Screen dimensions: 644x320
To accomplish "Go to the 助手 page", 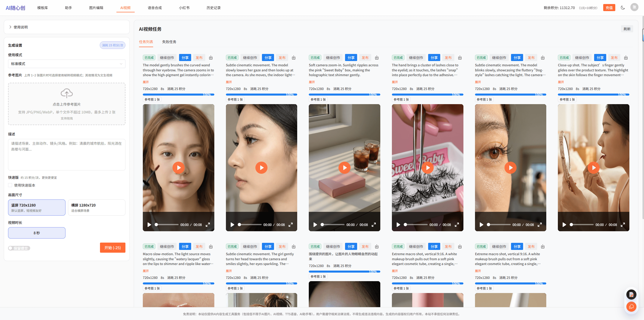I will pos(69,8).
